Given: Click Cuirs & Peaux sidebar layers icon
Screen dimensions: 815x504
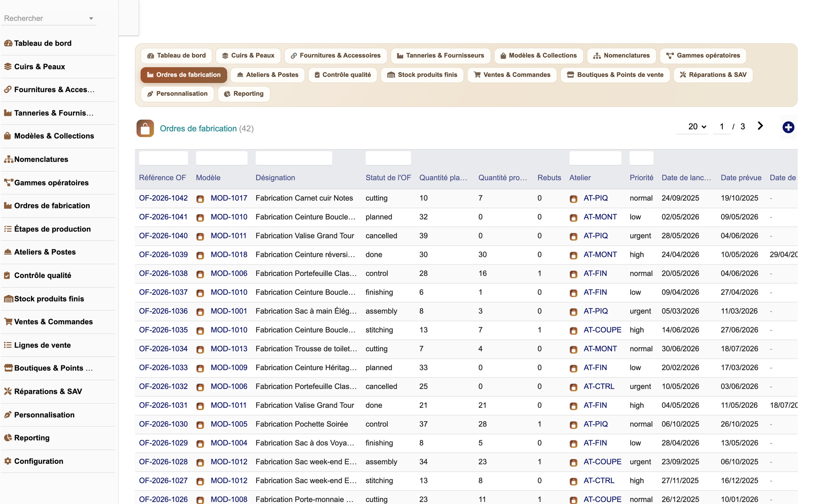Looking at the screenshot, I should [x=8, y=67].
